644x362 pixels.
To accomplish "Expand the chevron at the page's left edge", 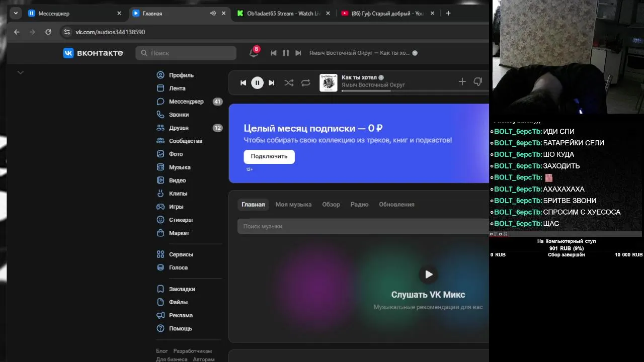I will 21,72.
